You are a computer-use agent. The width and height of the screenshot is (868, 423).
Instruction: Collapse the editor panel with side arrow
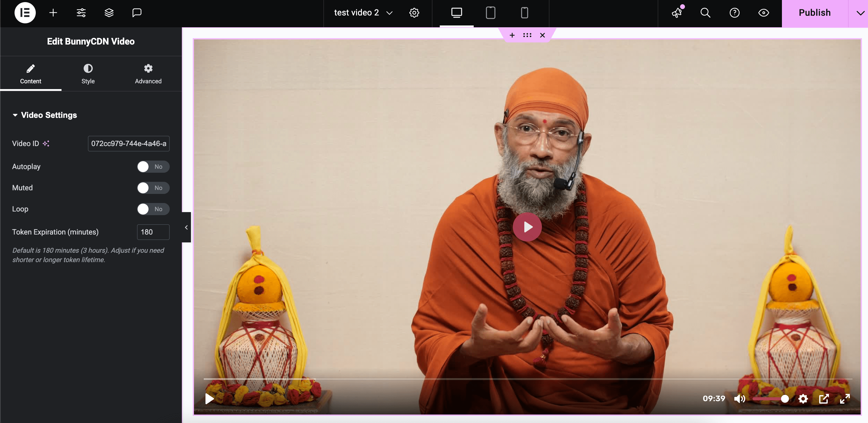click(186, 227)
